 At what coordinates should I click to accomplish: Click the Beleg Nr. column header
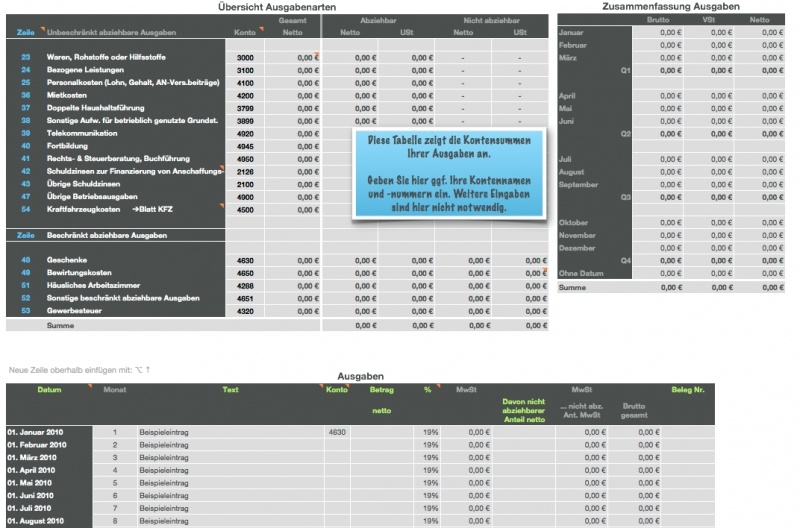(688, 389)
